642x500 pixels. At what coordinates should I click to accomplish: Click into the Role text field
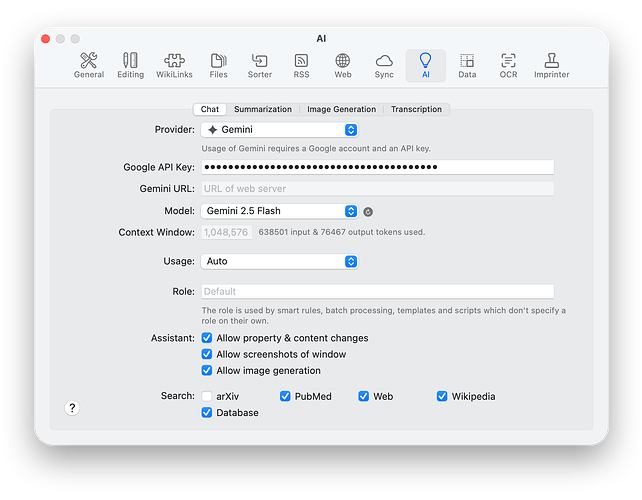click(377, 292)
